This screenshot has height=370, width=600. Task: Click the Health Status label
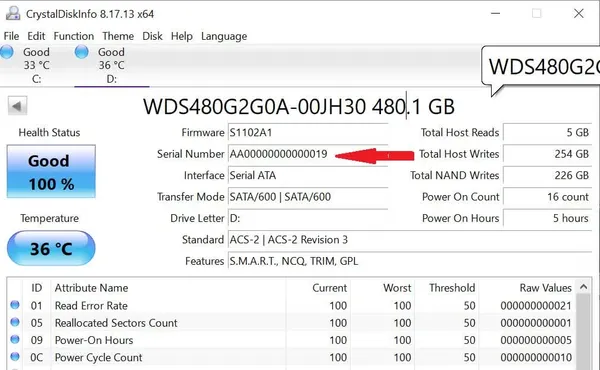point(49,132)
